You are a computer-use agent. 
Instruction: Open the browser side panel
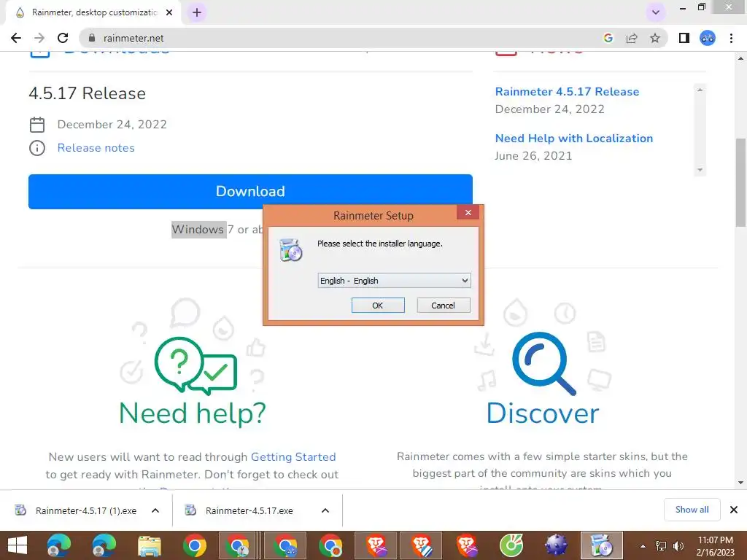click(x=684, y=38)
